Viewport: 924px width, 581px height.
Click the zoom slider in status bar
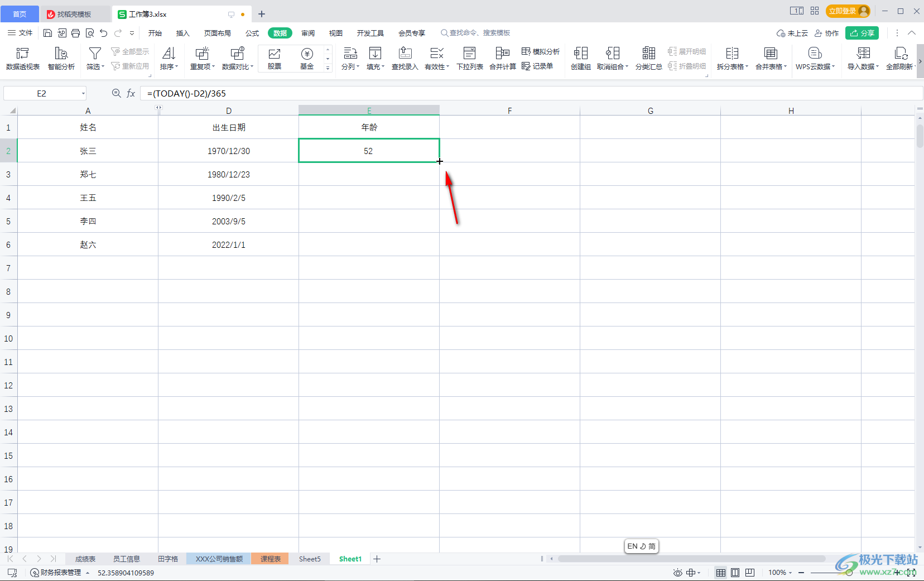[x=851, y=573]
